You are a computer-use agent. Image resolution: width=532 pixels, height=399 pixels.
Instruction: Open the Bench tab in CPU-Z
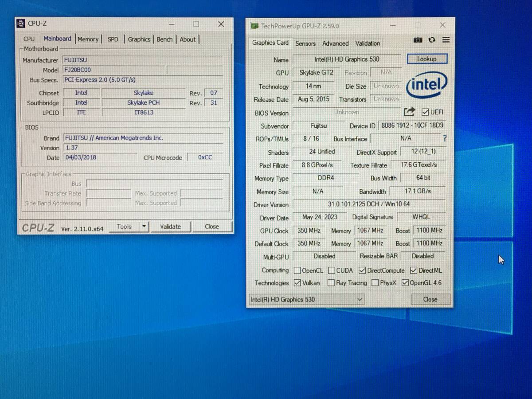(164, 39)
